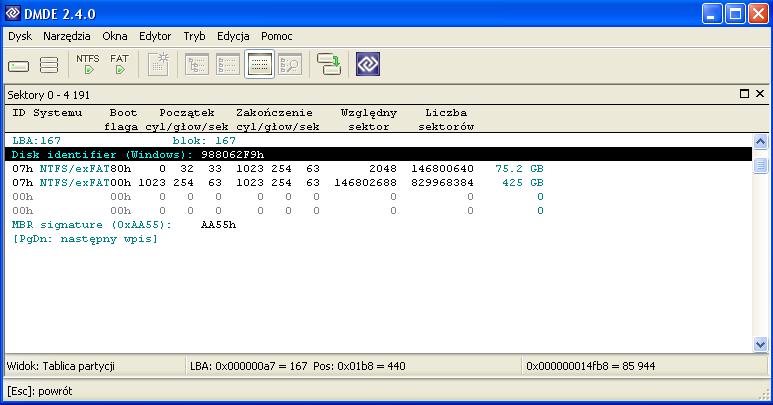Open the Narzędzia menu

pyautogui.click(x=67, y=36)
